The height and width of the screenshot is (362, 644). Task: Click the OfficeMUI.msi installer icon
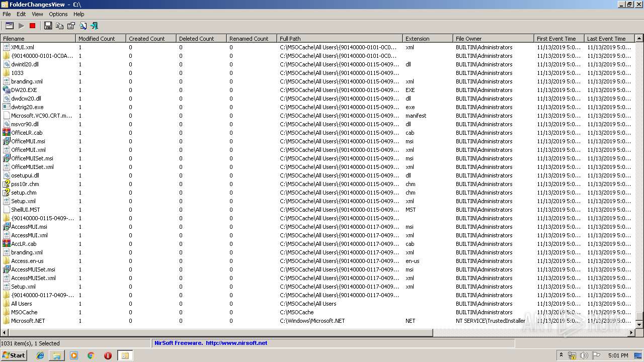click(7, 141)
